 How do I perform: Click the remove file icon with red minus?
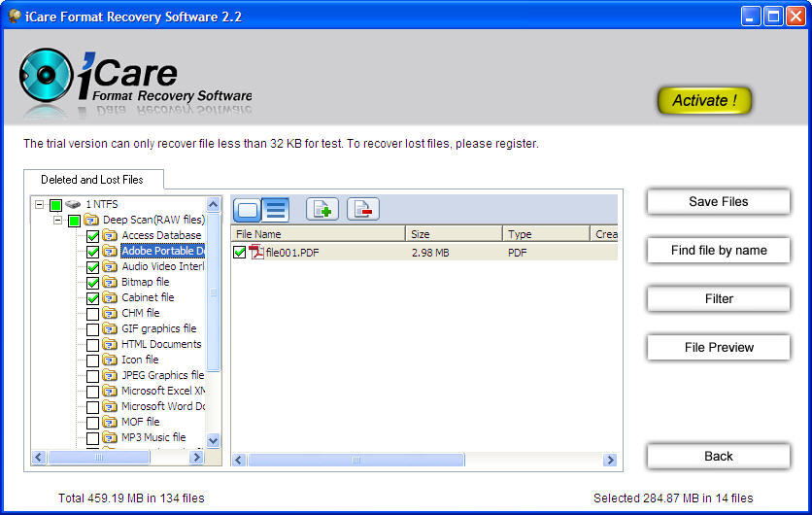pyautogui.click(x=362, y=209)
